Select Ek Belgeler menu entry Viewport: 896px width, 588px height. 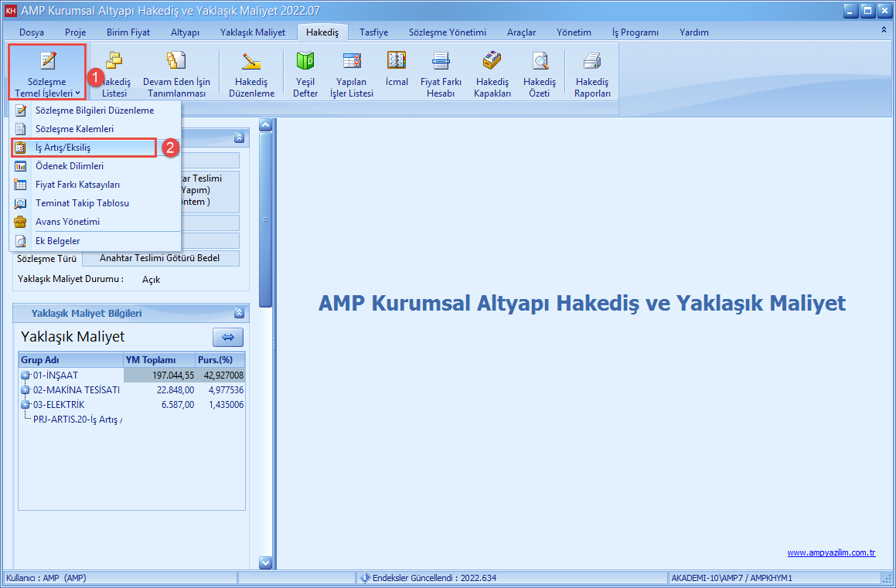pos(95,241)
